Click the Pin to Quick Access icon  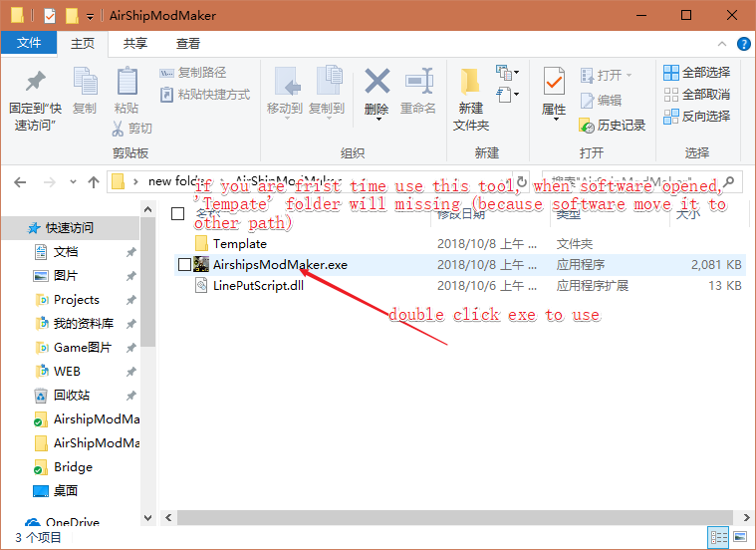tap(35, 84)
